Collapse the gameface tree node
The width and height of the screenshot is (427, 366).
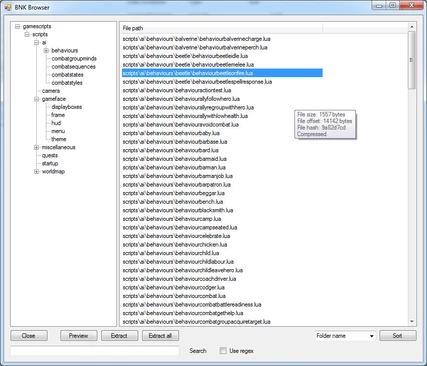[x=37, y=99]
